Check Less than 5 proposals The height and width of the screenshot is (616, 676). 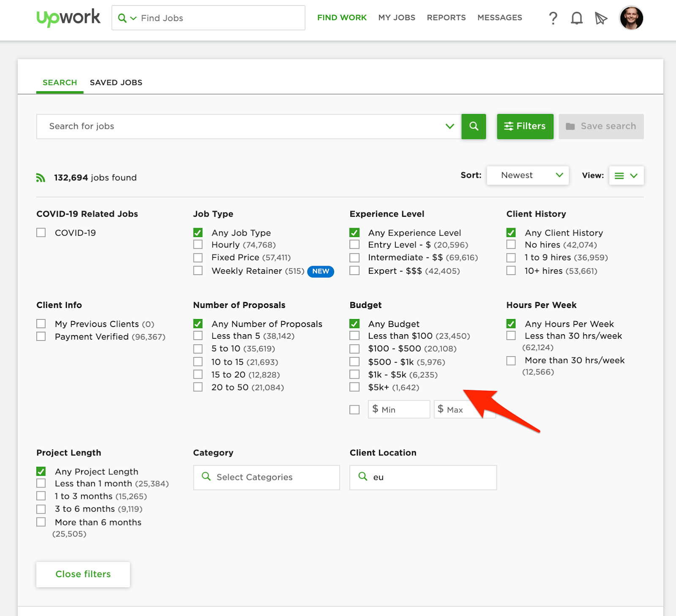(198, 335)
